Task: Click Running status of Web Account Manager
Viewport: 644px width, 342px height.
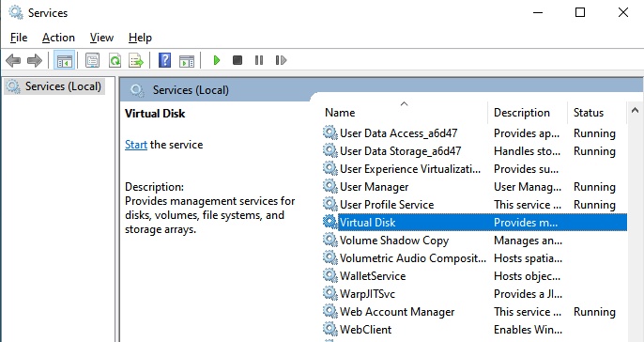Action: pos(594,312)
